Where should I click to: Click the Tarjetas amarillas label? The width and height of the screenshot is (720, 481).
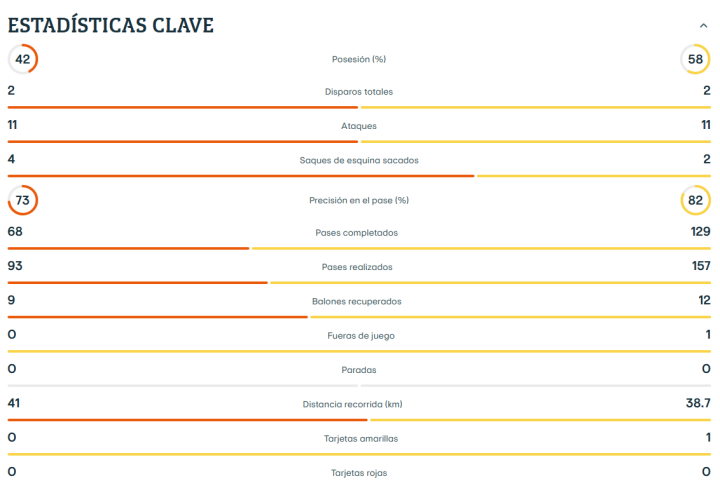coord(359,438)
